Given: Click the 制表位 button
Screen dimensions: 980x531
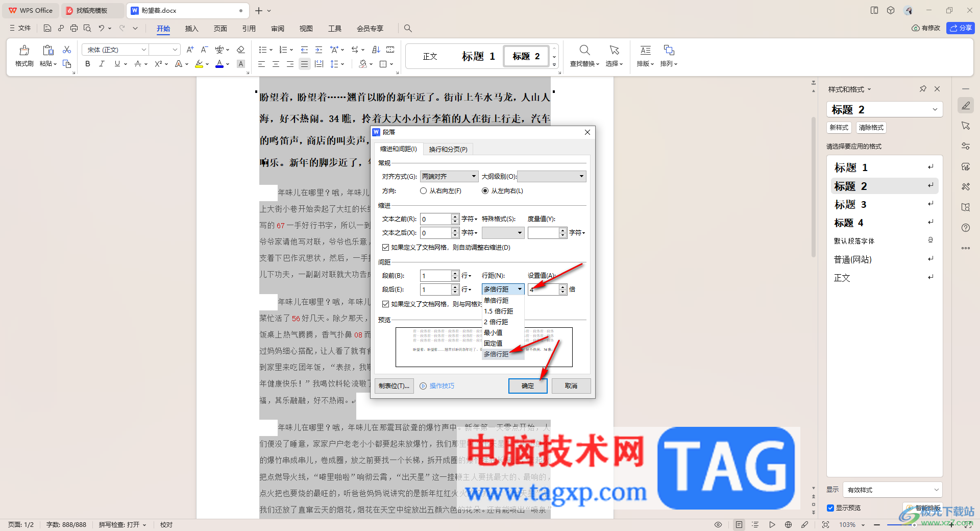Looking at the screenshot, I should click(394, 386).
